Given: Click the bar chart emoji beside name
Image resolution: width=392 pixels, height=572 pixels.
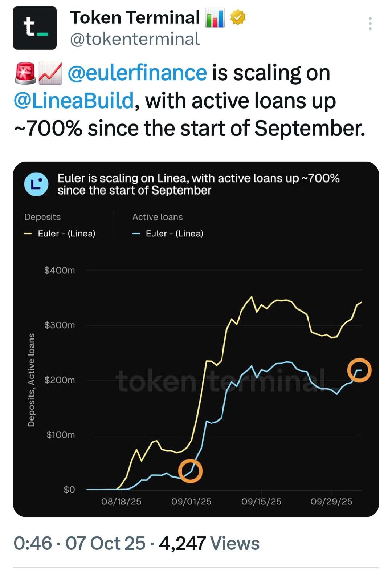Looking at the screenshot, I should [215, 19].
